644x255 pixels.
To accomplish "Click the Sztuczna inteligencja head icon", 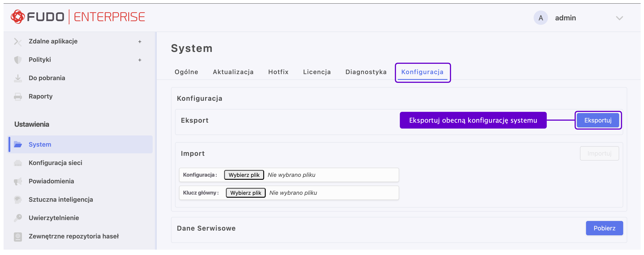I will [18, 200].
